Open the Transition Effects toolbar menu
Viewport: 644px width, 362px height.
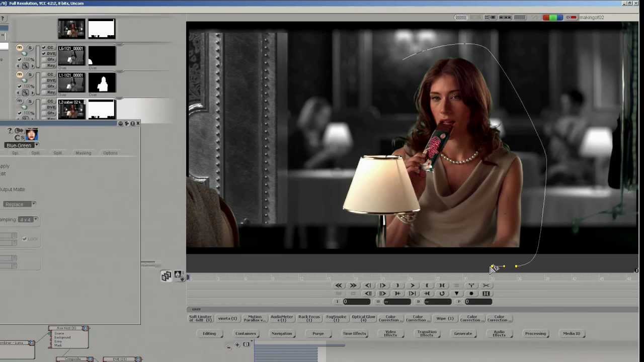[427, 333]
